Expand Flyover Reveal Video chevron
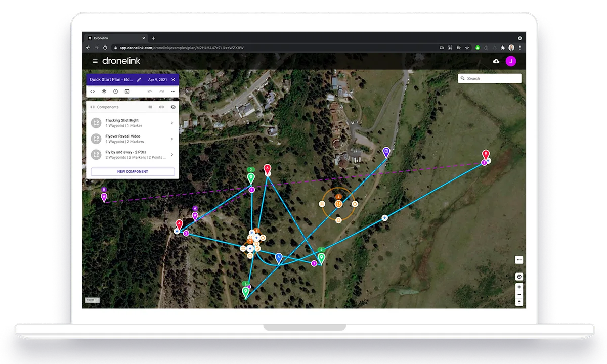 coord(172,139)
